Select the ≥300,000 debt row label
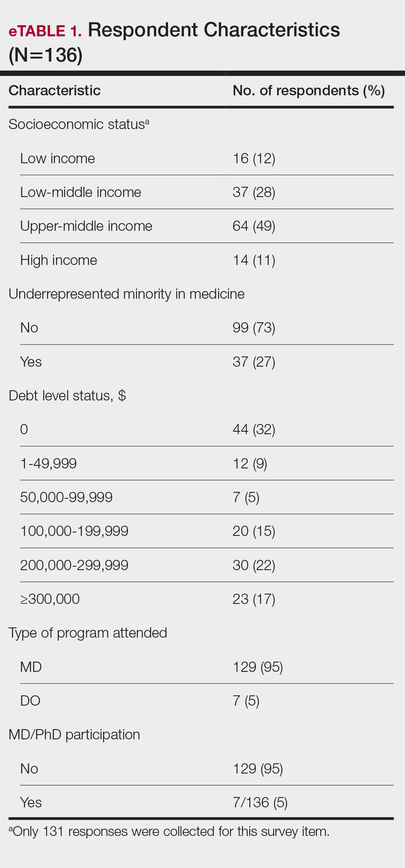The height and width of the screenshot is (868, 405). click(50, 599)
